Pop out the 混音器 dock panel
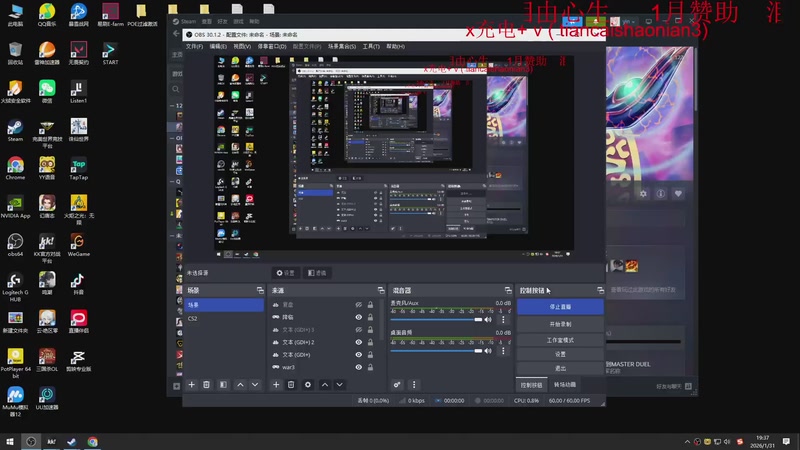800x450 pixels. 507,290
